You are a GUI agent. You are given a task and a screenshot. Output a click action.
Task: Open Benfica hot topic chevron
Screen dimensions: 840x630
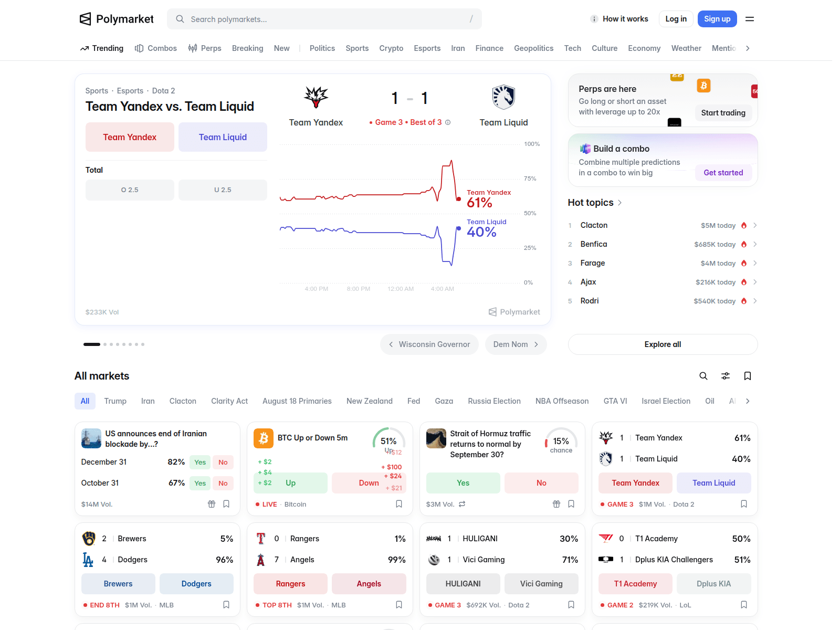[x=755, y=244]
